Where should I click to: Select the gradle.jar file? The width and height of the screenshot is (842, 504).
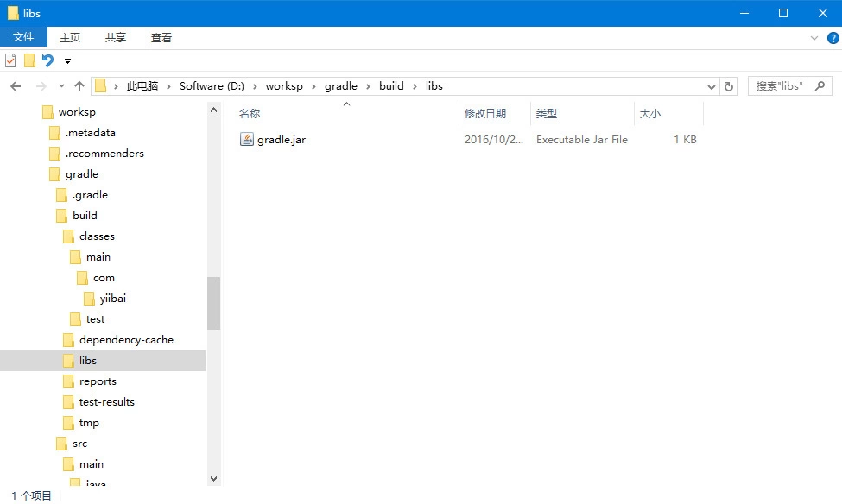pos(281,140)
